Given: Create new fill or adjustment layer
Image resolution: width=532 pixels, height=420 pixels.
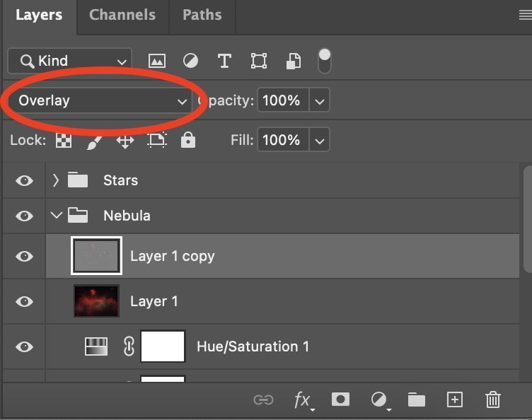Looking at the screenshot, I should (379, 400).
